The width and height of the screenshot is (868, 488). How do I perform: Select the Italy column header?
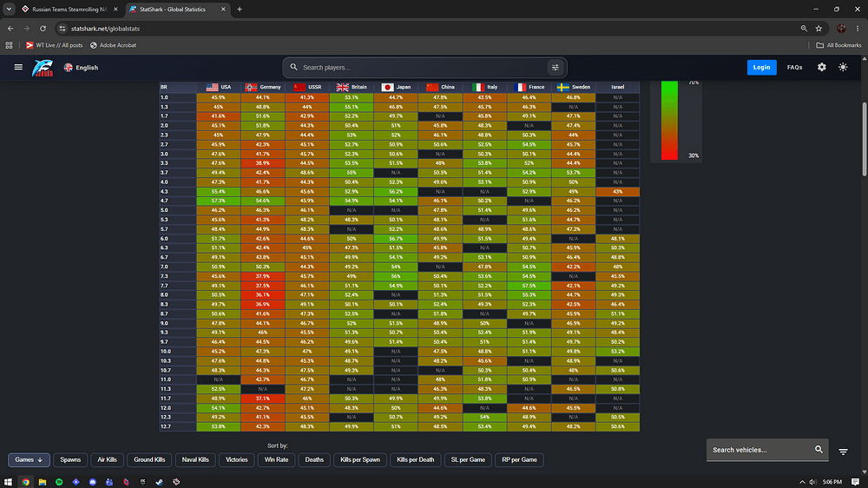[x=484, y=87]
